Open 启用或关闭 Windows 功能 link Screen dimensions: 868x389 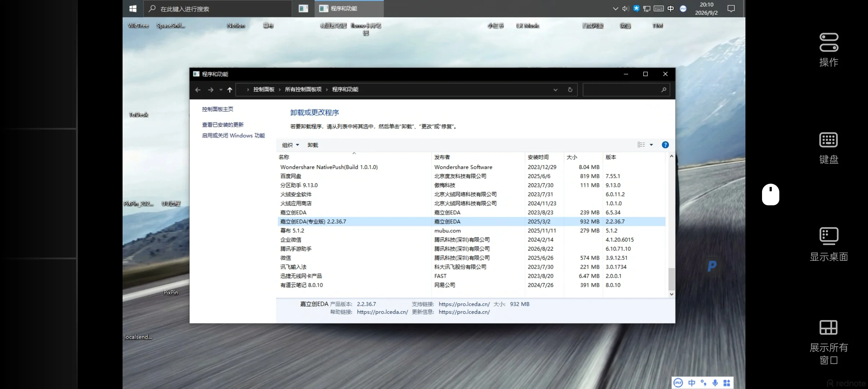(233, 135)
